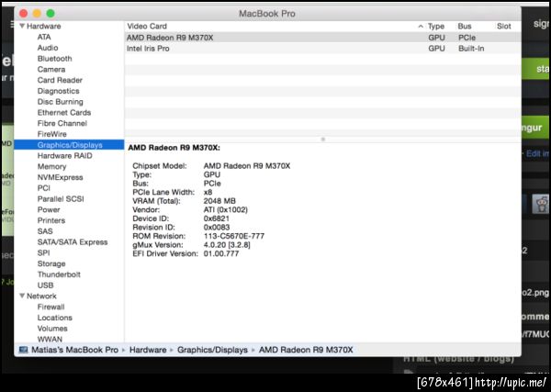Click the ROM Revision value 113-C5670E-777
Screen dimensions: 551x392
[x=233, y=236]
